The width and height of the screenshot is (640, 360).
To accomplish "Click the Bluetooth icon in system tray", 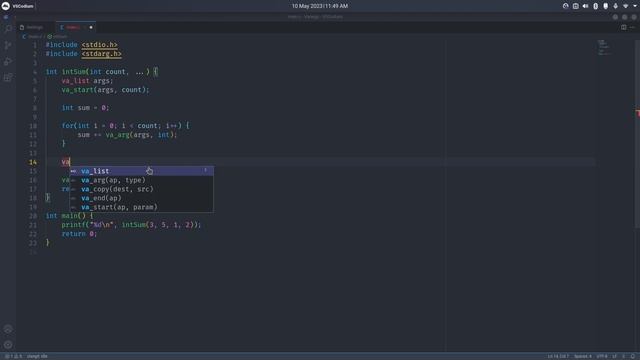I will point(596,6).
